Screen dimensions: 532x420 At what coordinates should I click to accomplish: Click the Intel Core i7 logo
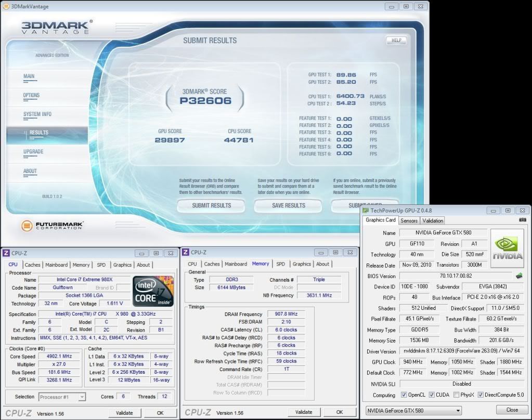[x=152, y=291]
